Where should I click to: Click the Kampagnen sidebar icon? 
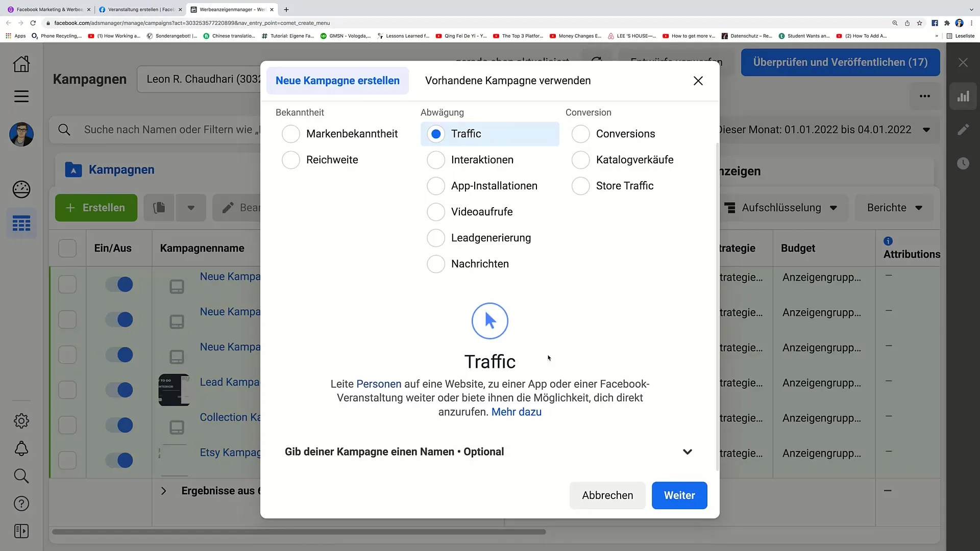21,224
